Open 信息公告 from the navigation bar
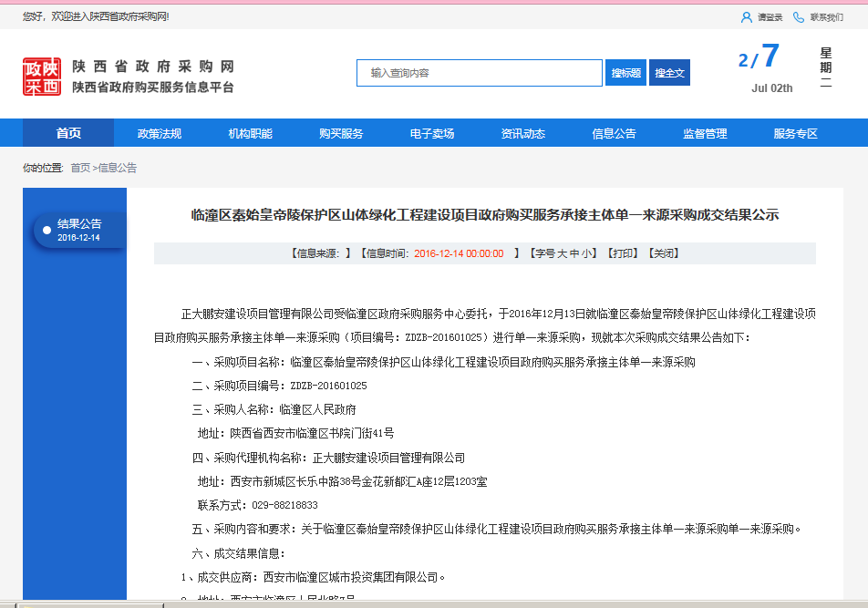This screenshot has width=868, height=608. (615, 133)
